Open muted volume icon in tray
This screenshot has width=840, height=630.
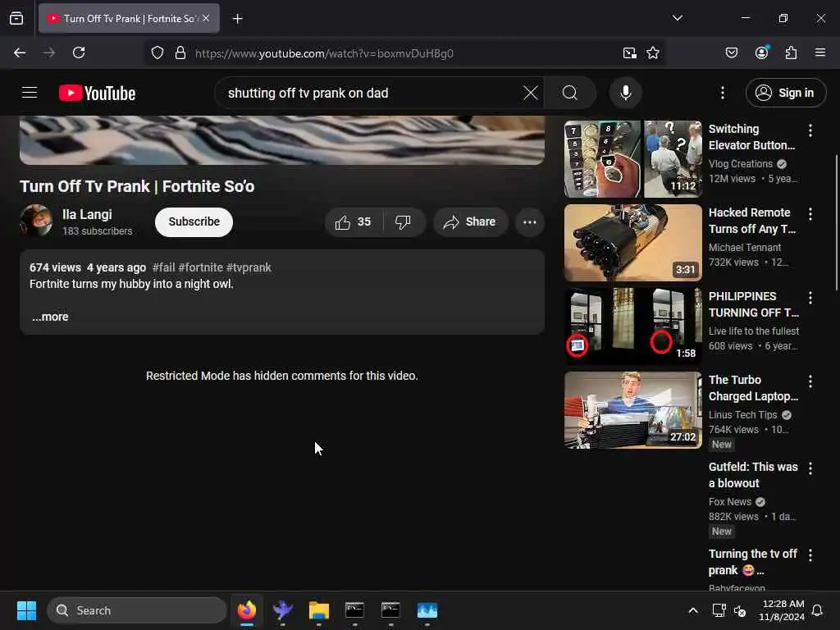(740, 610)
